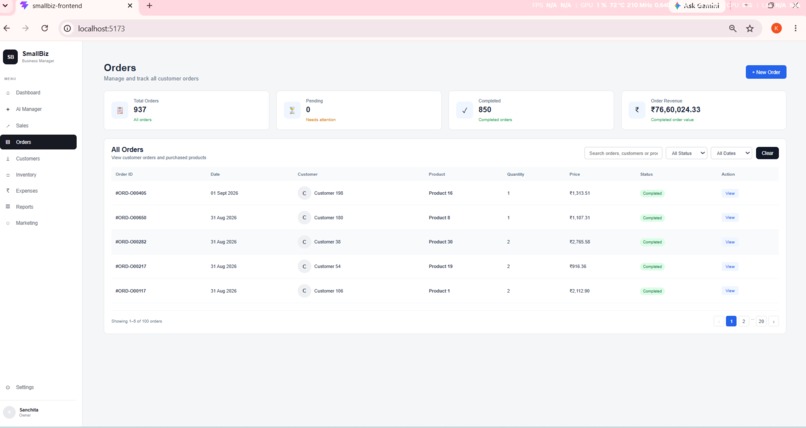Click the Completed checkmark icon
The width and height of the screenshot is (806, 428).
click(x=465, y=110)
